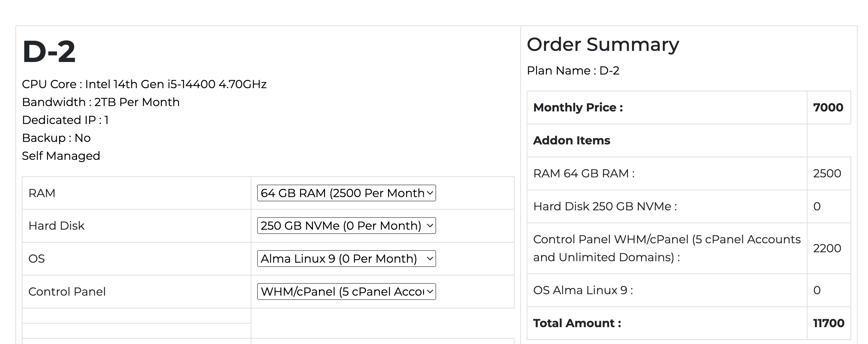Expand the Hard Disk 250 GB NVMe dropdown
This screenshot has height=344, width=868.
tap(346, 226)
